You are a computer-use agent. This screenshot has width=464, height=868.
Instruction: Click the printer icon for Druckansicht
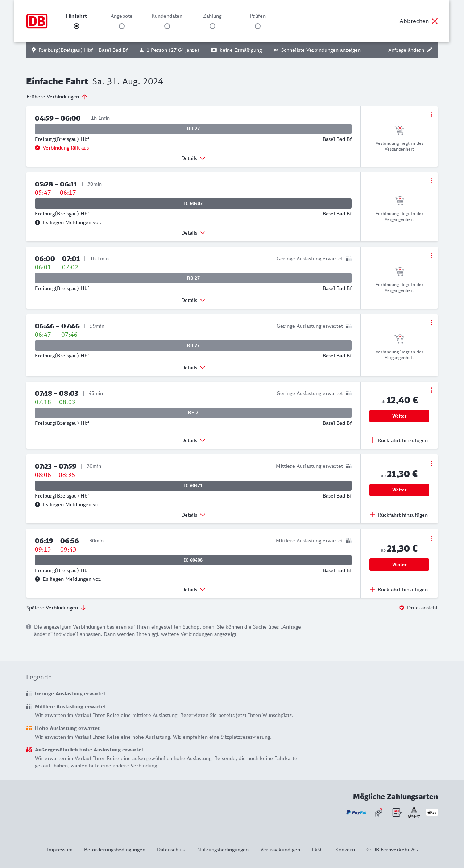pyautogui.click(x=402, y=608)
